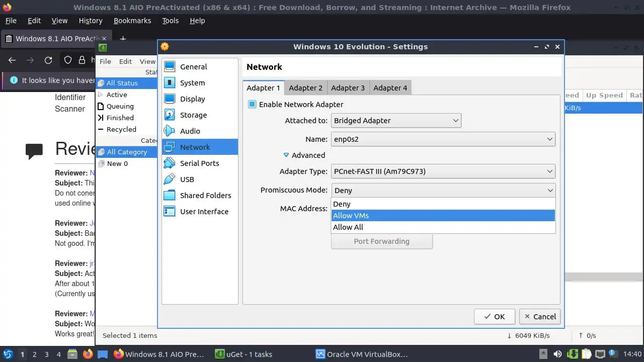Open file manager taskbar launcher
The height and width of the screenshot is (362, 644).
tap(72, 354)
